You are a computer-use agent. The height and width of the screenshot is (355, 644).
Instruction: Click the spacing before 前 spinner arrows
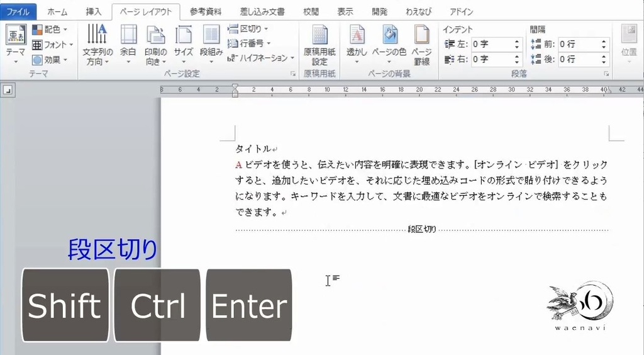click(x=604, y=44)
